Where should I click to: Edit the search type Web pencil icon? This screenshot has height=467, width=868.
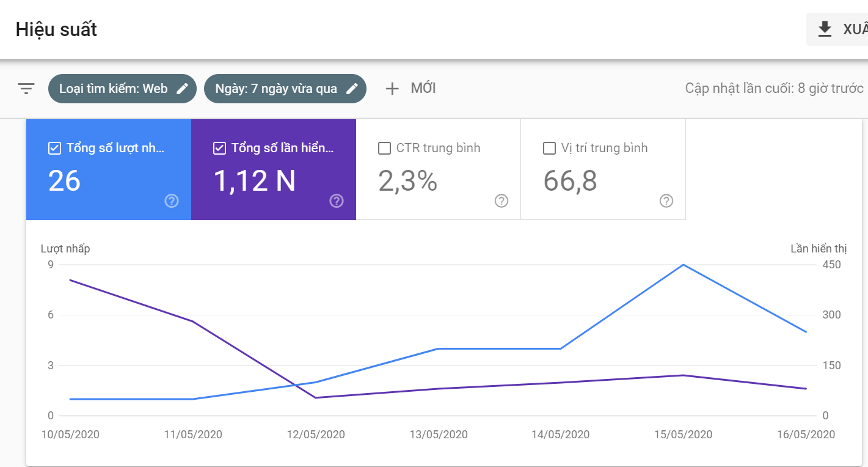[x=182, y=89]
